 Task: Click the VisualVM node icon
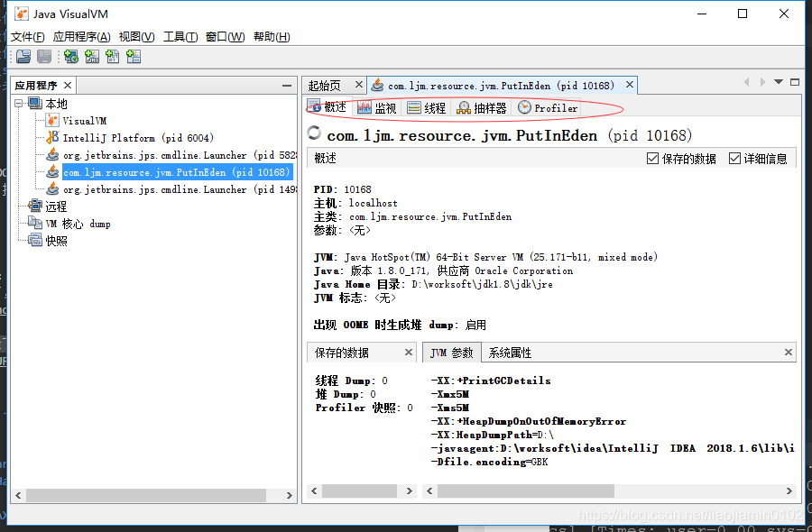(x=52, y=121)
